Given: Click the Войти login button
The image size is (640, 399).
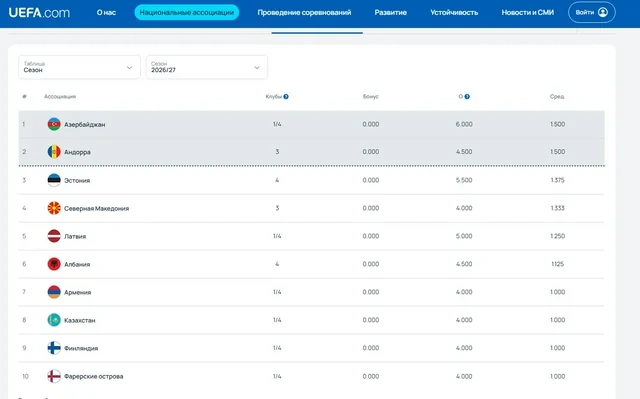Looking at the screenshot, I should (591, 12).
